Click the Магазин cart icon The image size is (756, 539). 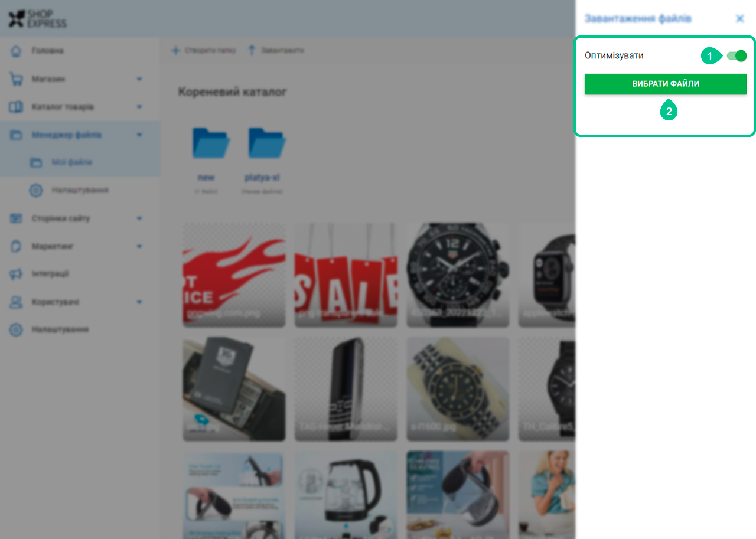pyautogui.click(x=16, y=79)
